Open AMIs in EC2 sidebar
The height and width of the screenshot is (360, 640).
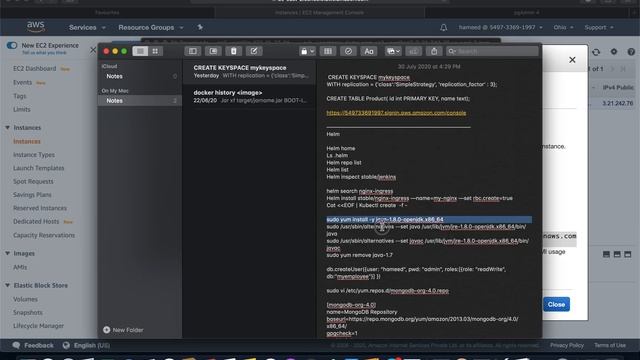coord(20,267)
